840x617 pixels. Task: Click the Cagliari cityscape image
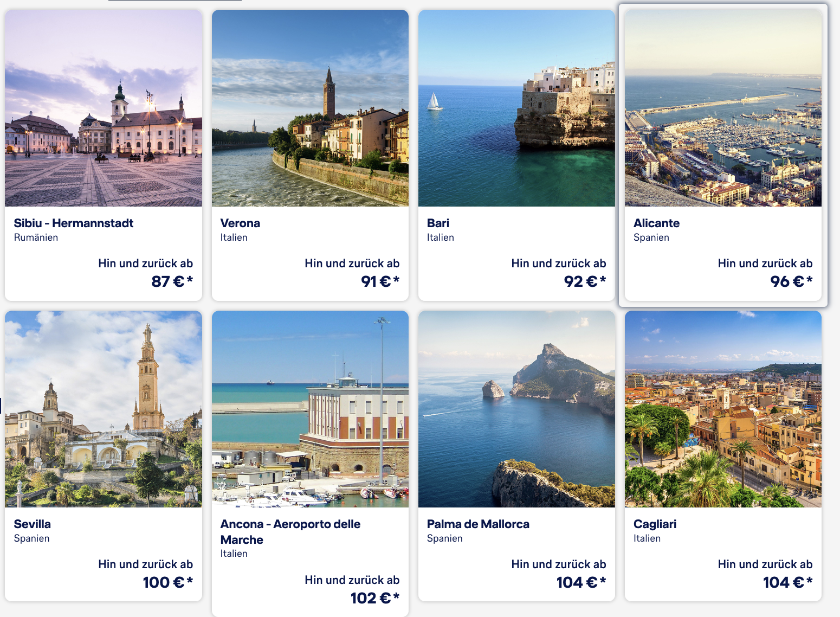723,409
